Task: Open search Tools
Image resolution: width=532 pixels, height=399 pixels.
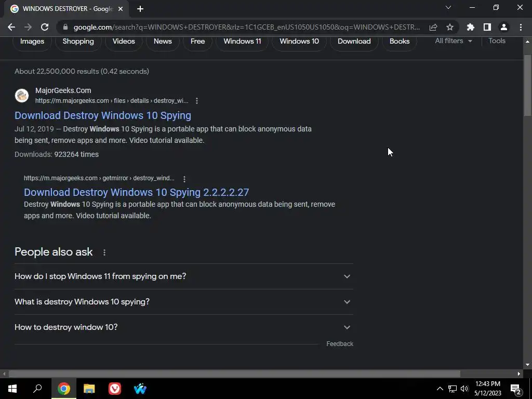Action: tap(497, 41)
